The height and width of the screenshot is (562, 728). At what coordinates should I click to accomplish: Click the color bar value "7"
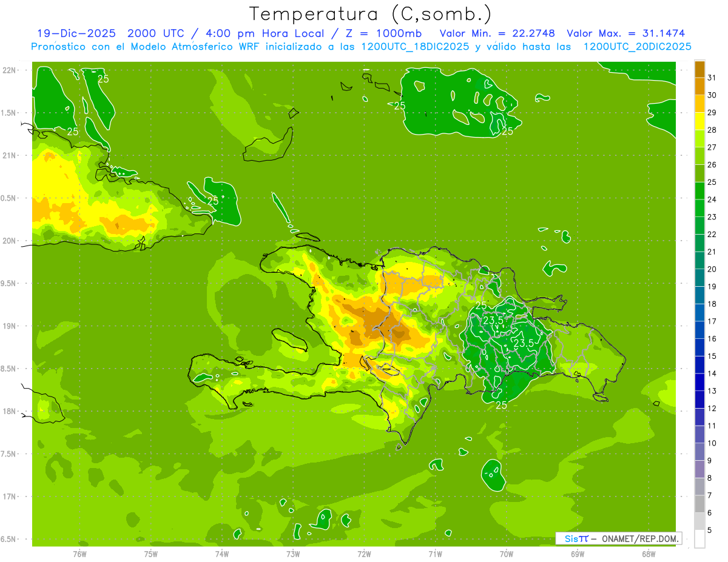[x=710, y=496]
